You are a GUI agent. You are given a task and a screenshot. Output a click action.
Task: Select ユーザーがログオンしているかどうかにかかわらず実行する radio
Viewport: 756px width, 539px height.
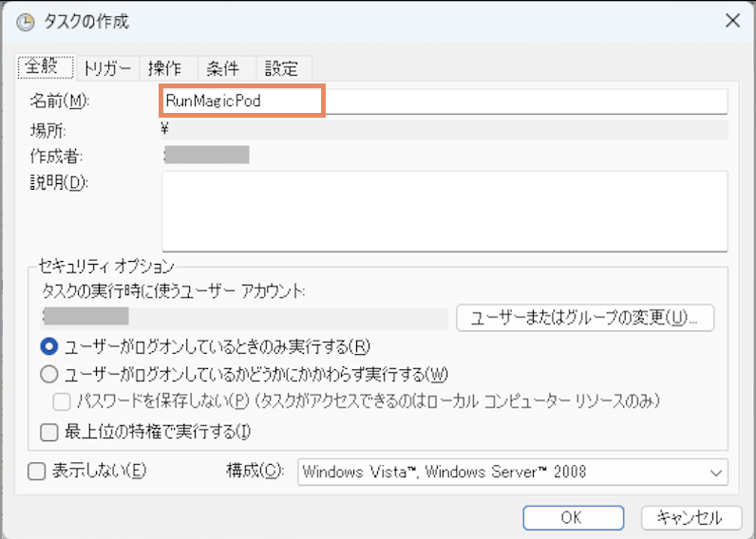49,374
